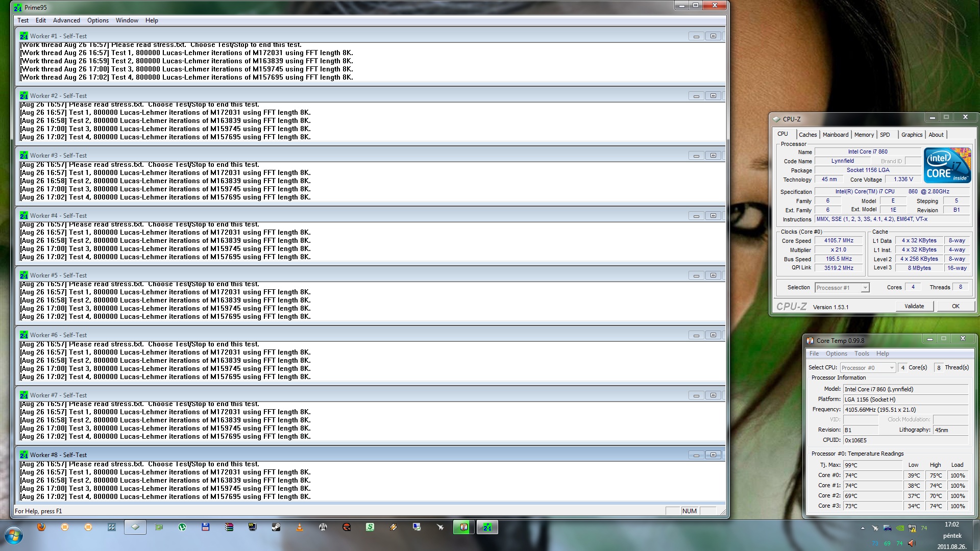
Task: Open the Options menu in Prime95
Action: [97, 20]
